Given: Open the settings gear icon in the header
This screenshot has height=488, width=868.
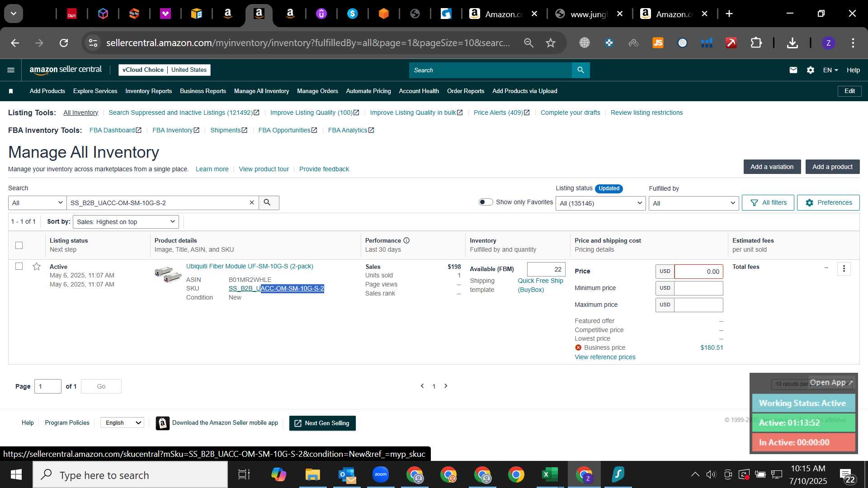Looking at the screenshot, I should 810,70.
